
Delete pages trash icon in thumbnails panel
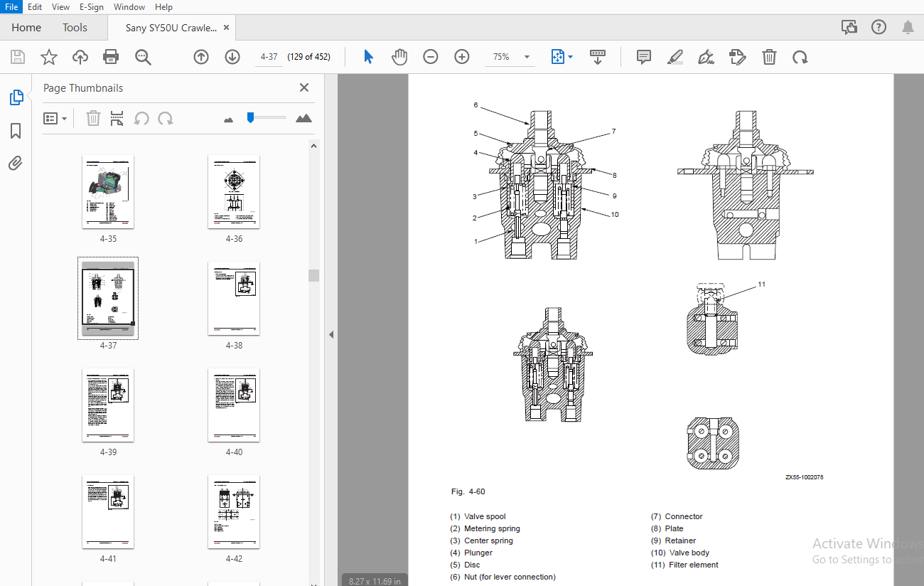93,118
